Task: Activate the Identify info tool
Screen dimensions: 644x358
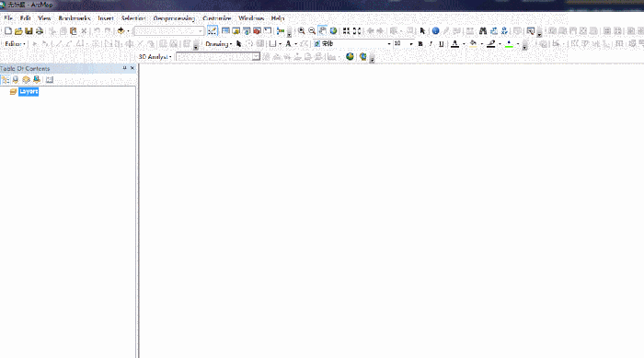Action: pyautogui.click(x=435, y=30)
